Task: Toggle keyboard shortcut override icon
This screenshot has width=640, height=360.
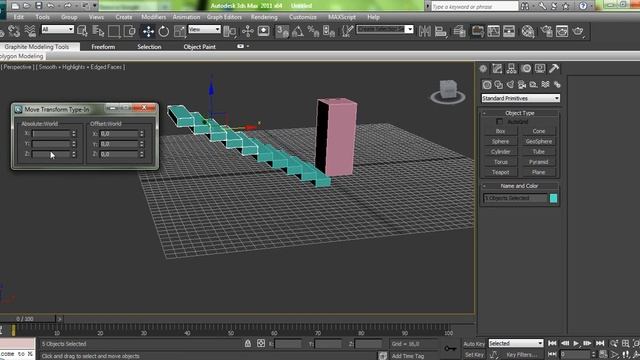Action: (x=263, y=31)
